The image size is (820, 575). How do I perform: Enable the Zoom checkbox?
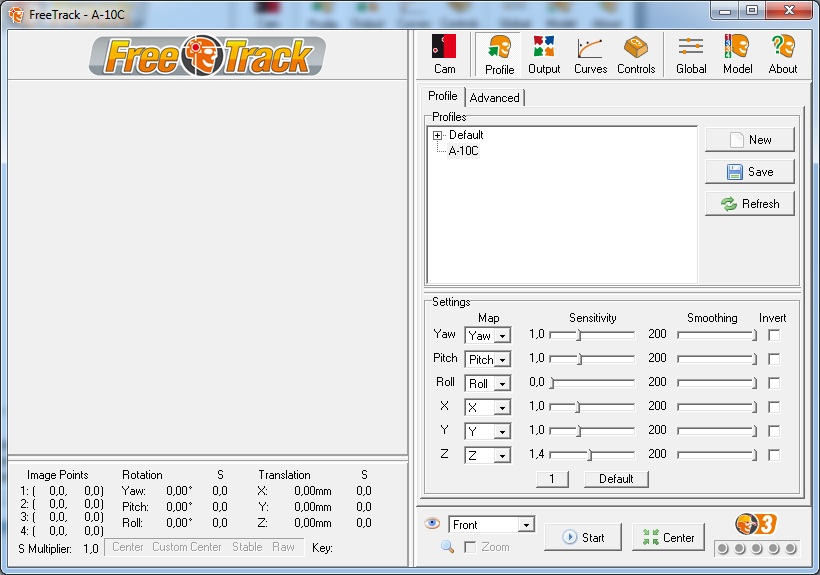click(x=470, y=547)
